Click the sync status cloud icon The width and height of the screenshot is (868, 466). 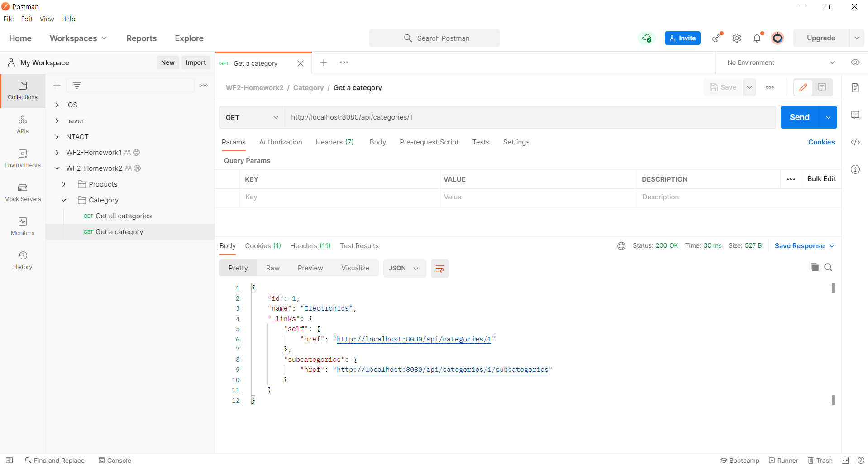click(647, 38)
